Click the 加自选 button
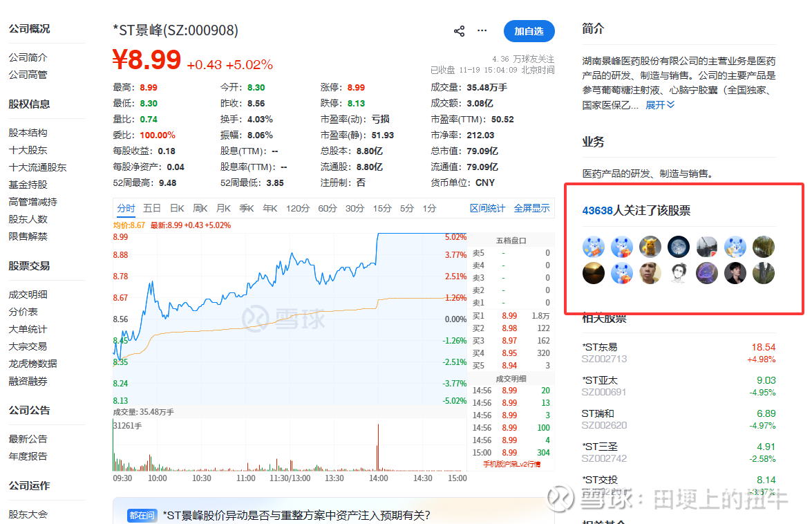Image resolution: width=812 pixels, height=524 pixels. tap(529, 31)
